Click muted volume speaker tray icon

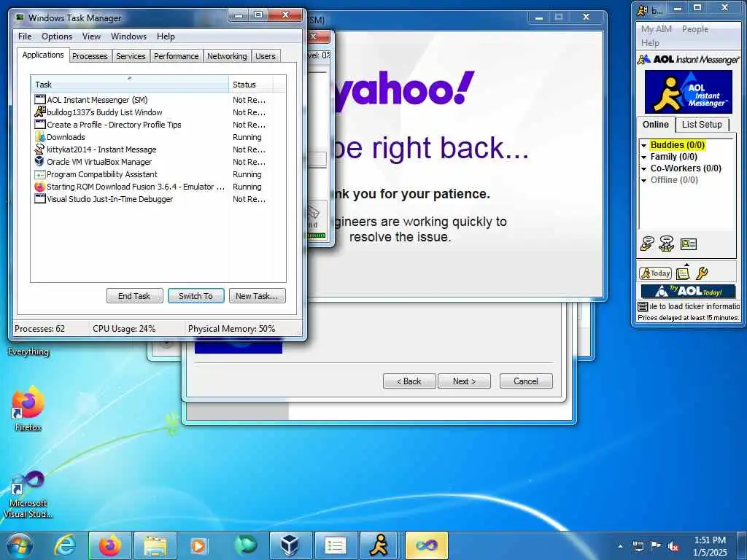pyautogui.click(x=673, y=546)
